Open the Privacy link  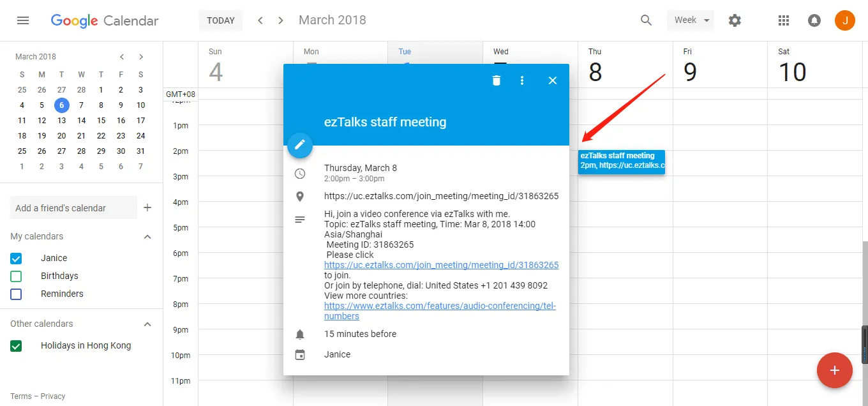pos(53,396)
